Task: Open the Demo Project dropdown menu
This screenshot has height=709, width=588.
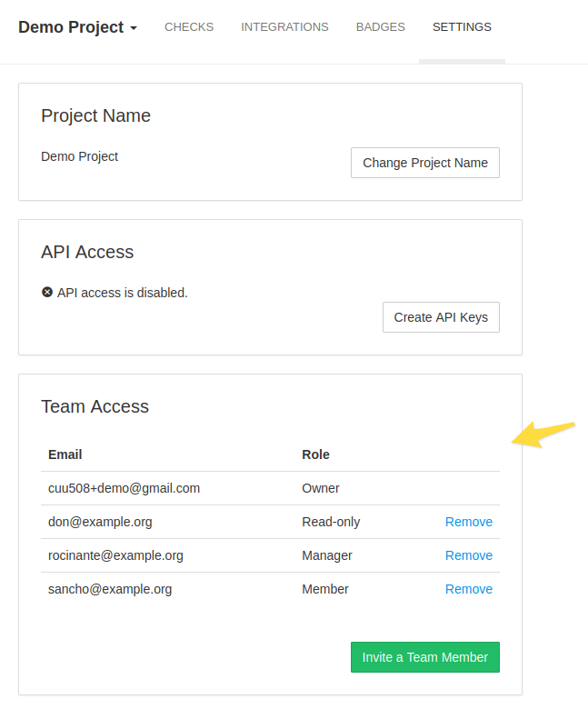Action: (x=77, y=27)
